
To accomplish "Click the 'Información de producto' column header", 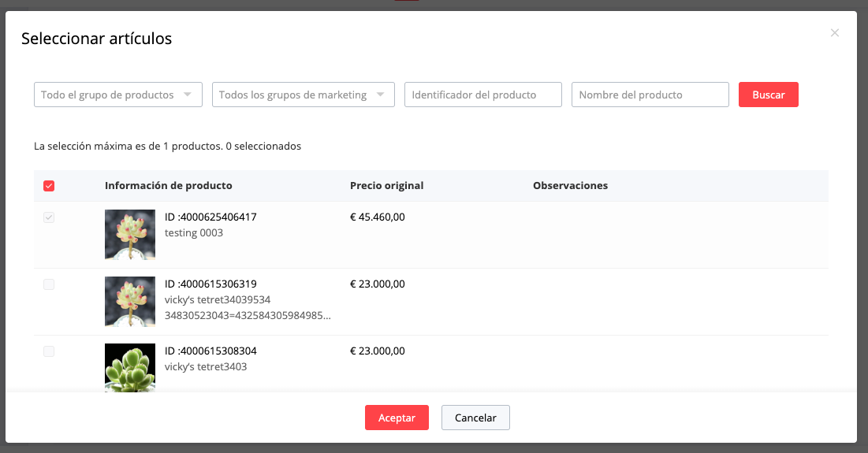I will (168, 186).
